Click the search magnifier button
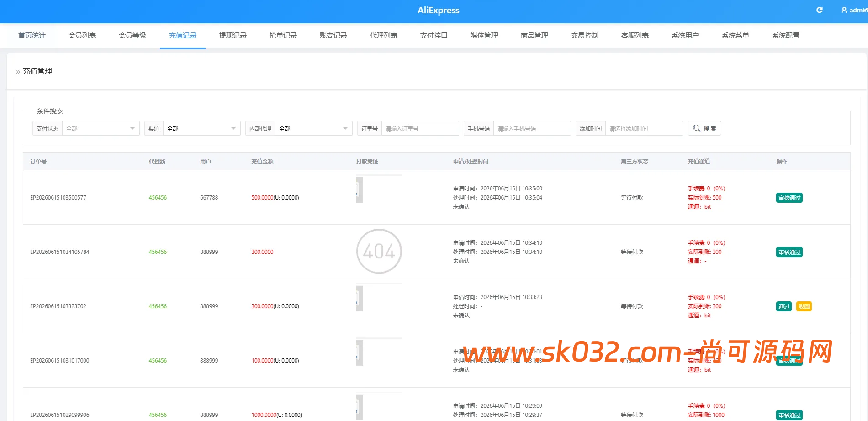868x421 pixels. 704,128
